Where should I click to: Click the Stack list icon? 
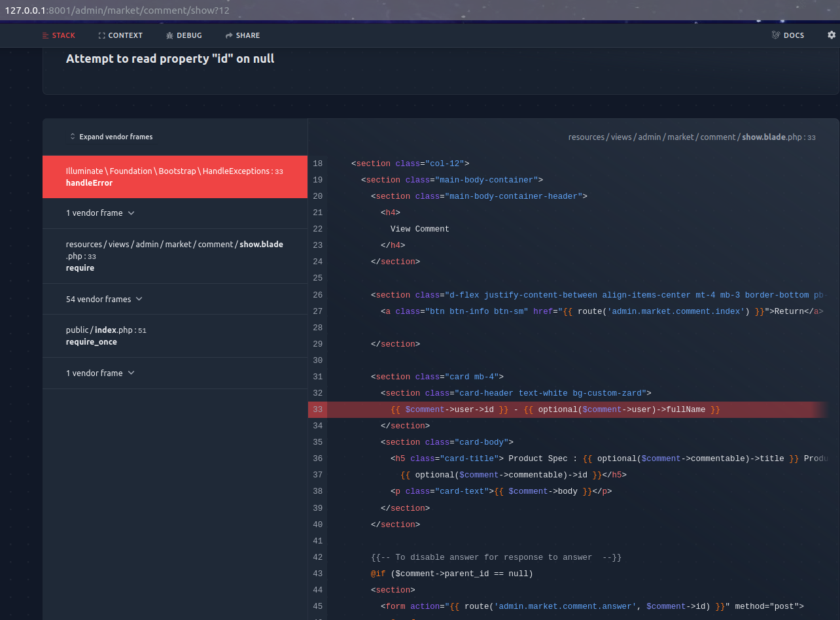tap(45, 35)
